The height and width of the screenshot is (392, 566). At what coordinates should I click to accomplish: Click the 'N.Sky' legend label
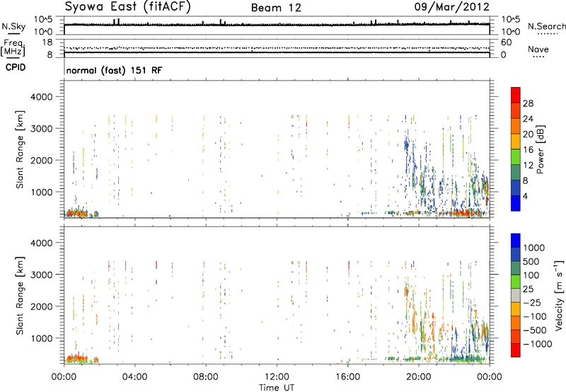tap(13, 26)
